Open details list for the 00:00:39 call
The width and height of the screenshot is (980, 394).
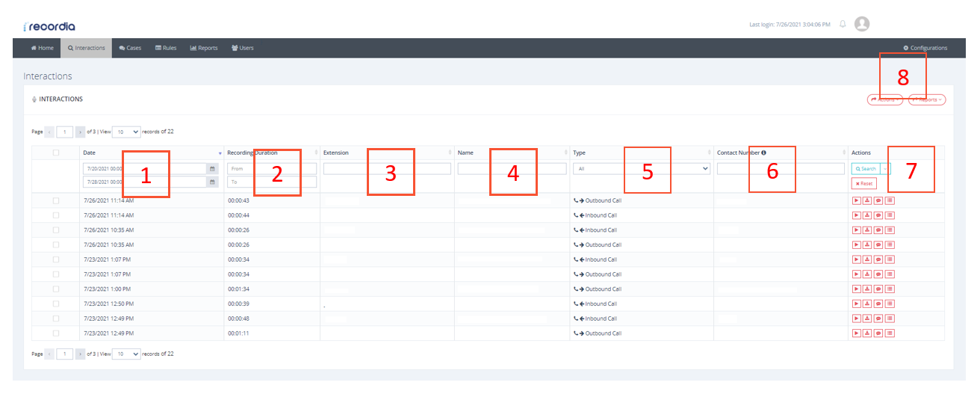click(x=890, y=304)
